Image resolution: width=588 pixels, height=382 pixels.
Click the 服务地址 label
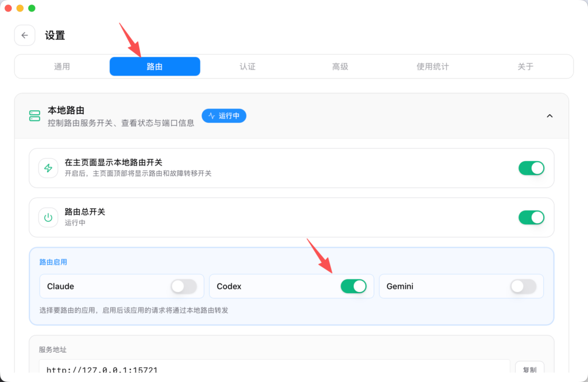point(53,350)
